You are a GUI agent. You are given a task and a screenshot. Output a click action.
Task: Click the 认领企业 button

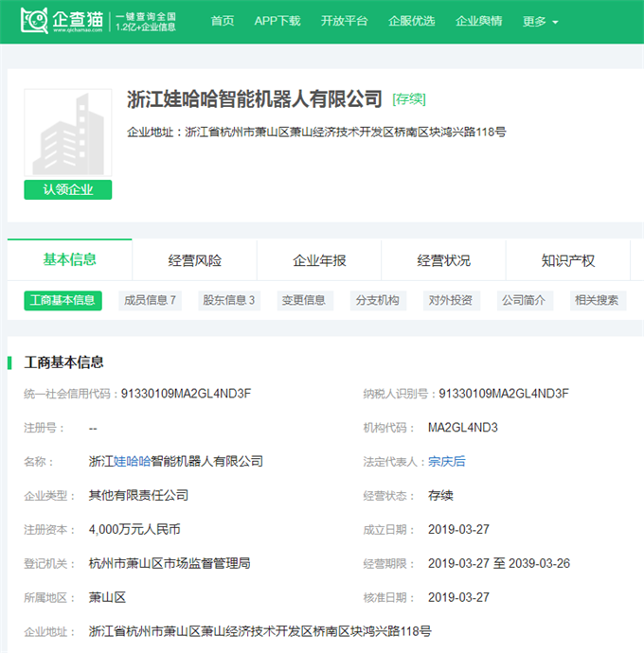click(68, 189)
